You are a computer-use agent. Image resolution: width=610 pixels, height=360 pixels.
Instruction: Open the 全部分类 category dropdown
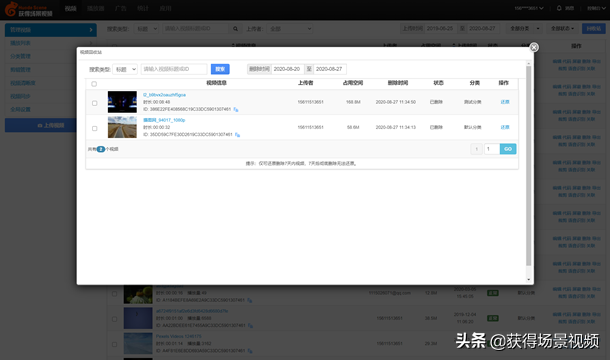[x=524, y=28]
